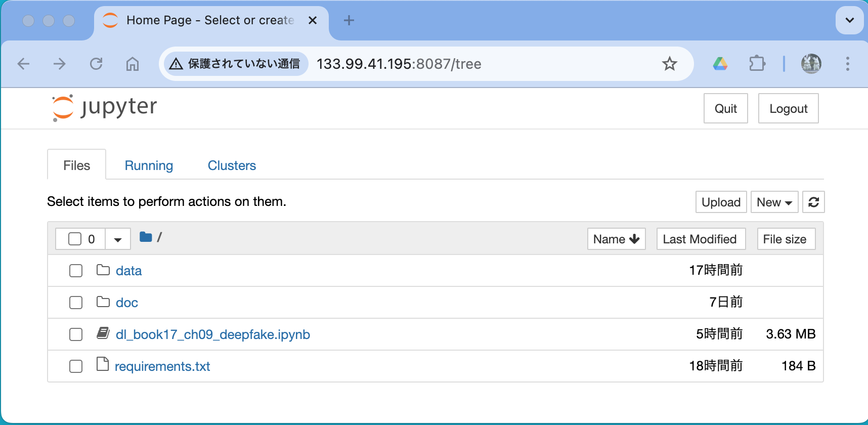Click the Jupyter logo

click(x=105, y=108)
